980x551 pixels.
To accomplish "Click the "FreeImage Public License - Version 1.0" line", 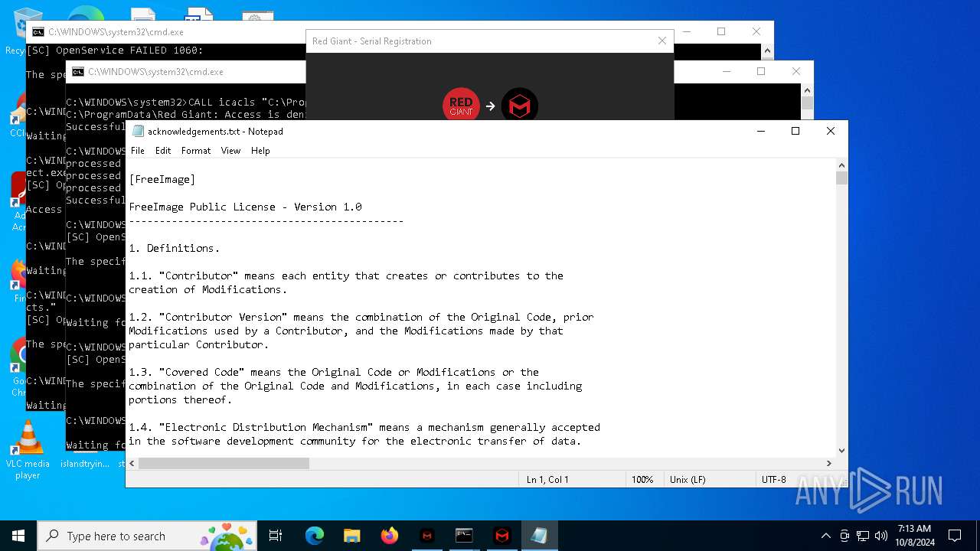I will click(245, 207).
